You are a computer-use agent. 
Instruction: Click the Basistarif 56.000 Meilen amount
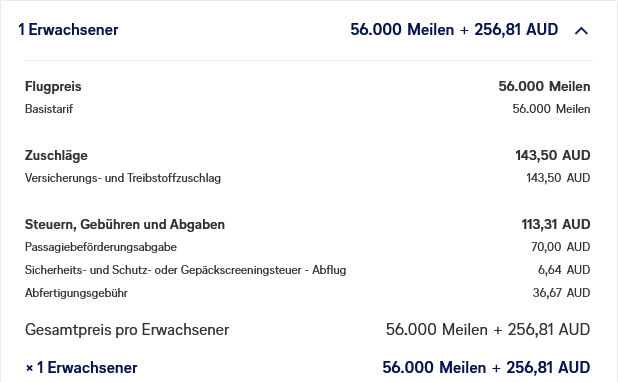551,109
